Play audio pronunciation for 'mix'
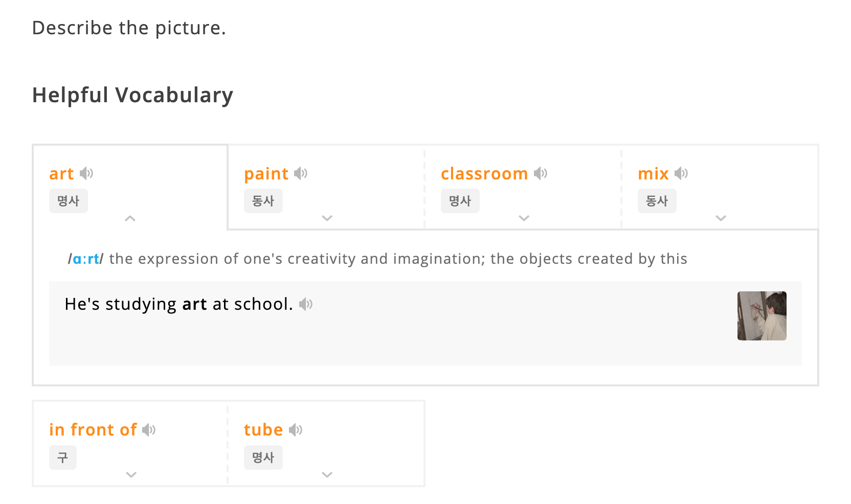851x504 pixels. (x=681, y=173)
